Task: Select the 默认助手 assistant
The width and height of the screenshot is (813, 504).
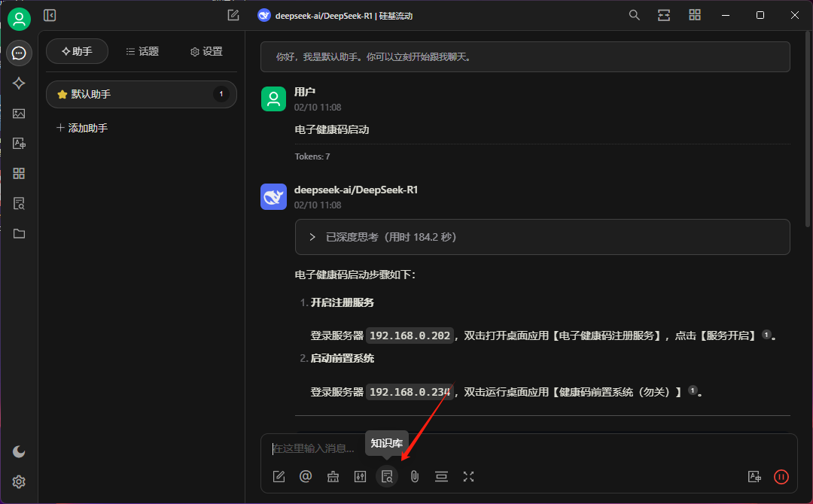Action: pos(142,94)
